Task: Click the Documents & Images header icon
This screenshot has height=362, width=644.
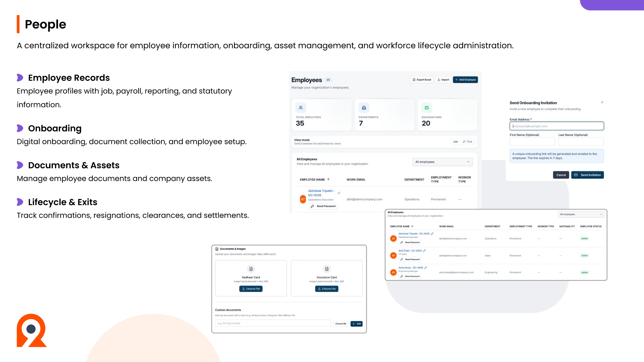Action: 217,249
